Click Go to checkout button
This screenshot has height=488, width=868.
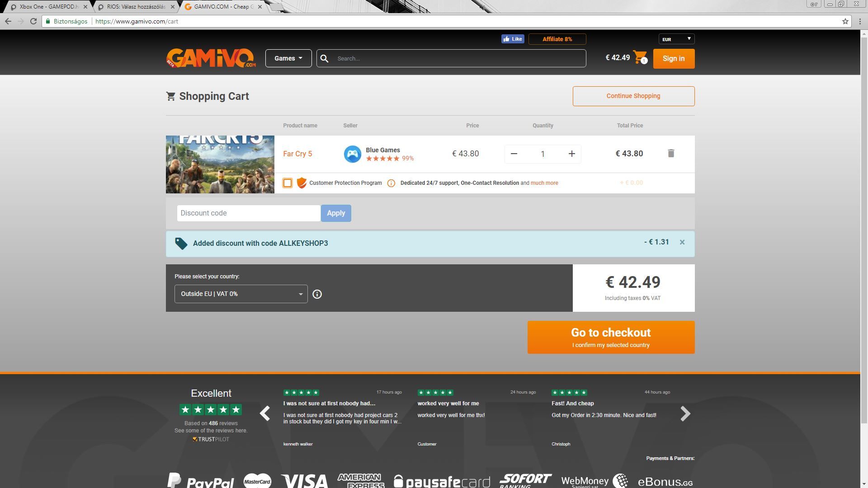coord(611,338)
